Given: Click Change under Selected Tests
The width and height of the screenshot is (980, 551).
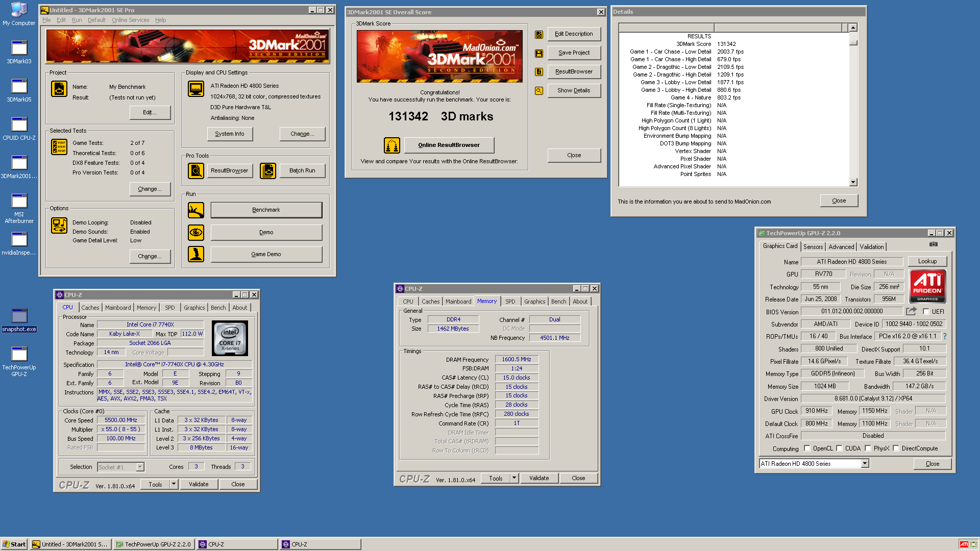Looking at the screenshot, I should [x=150, y=189].
